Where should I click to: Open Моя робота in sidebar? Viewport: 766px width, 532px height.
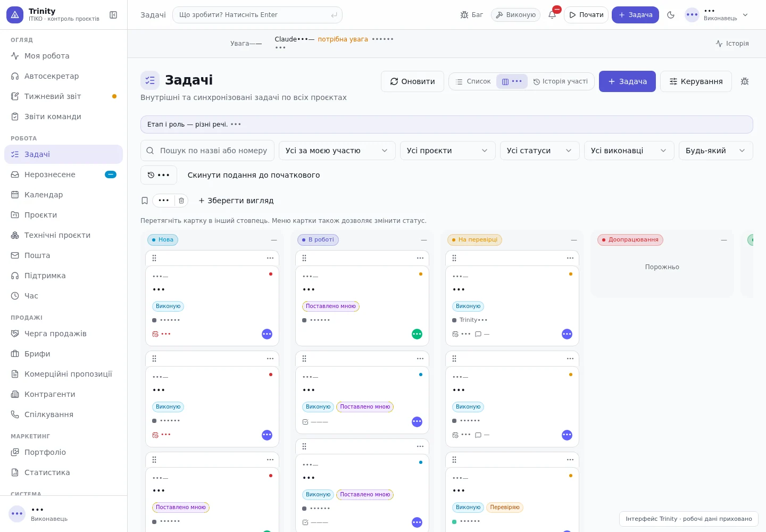tap(64, 56)
